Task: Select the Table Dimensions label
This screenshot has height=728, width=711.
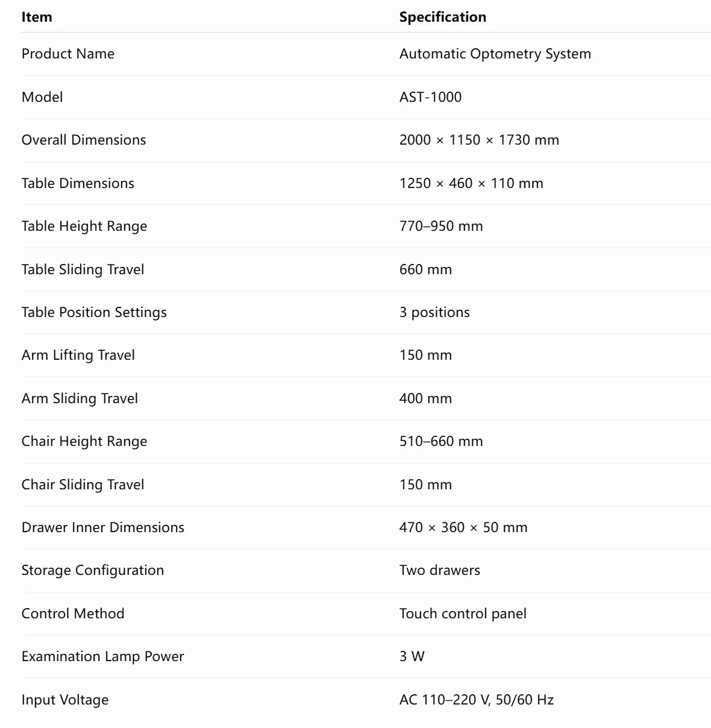Action: (x=78, y=183)
